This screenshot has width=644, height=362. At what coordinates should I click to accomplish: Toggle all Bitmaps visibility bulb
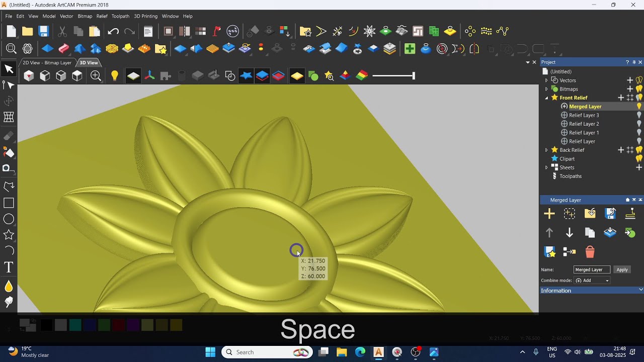click(639, 89)
